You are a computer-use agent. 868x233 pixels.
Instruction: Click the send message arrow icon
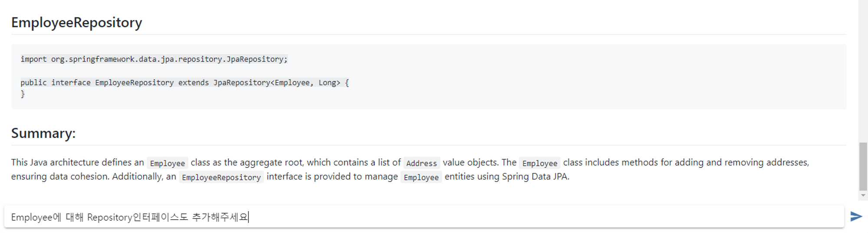point(856,217)
